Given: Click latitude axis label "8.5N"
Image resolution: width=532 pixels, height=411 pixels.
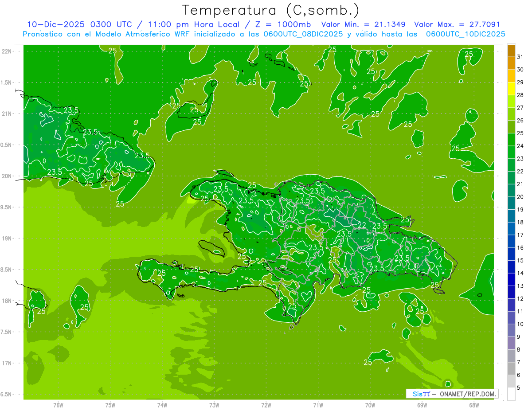Looking at the screenshot, I should click(x=6, y=270).
